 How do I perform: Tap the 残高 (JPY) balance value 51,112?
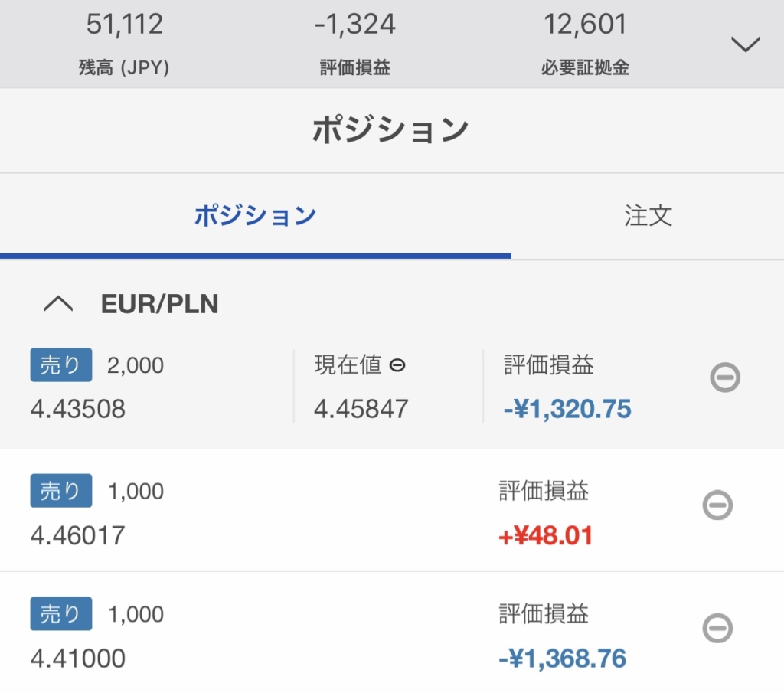pyautogui.click(x=125, y=24)
